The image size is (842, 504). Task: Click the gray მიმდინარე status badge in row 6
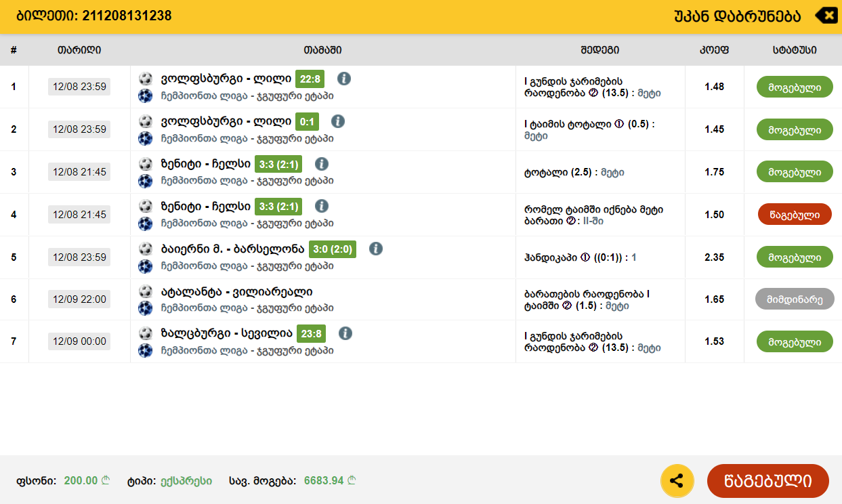click(795, 299)
